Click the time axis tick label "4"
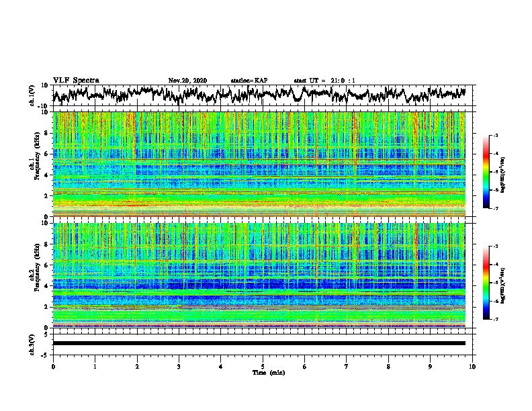 (x=221, y=367)
